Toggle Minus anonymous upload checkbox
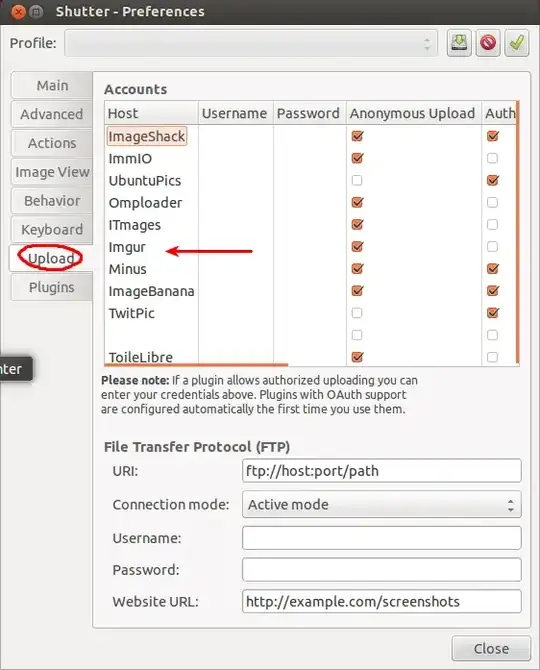 pyautogui.click(x=357, y=269)
